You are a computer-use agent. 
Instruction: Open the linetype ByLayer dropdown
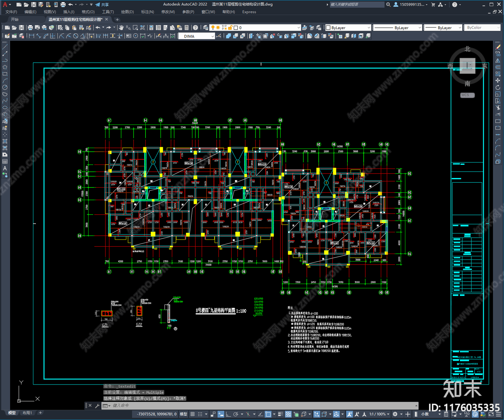398,28
